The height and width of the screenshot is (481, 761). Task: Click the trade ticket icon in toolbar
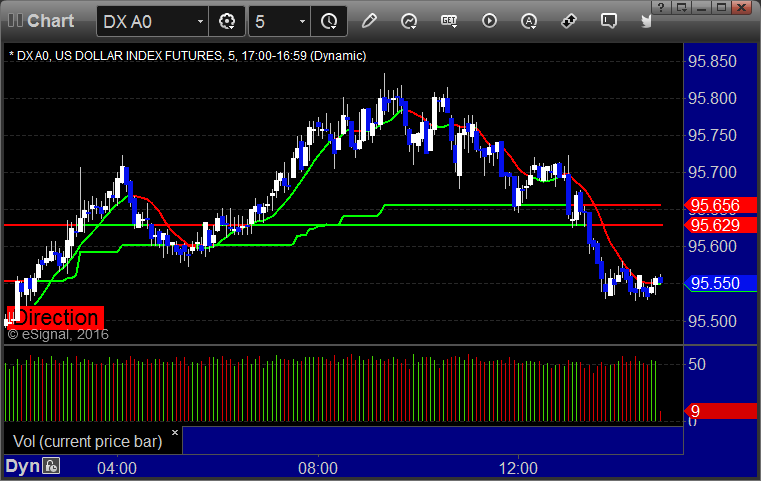tap(569, 21)
